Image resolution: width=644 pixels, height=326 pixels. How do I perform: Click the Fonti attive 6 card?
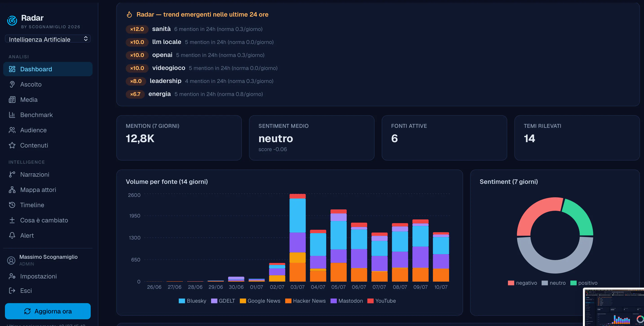point(444,138)
